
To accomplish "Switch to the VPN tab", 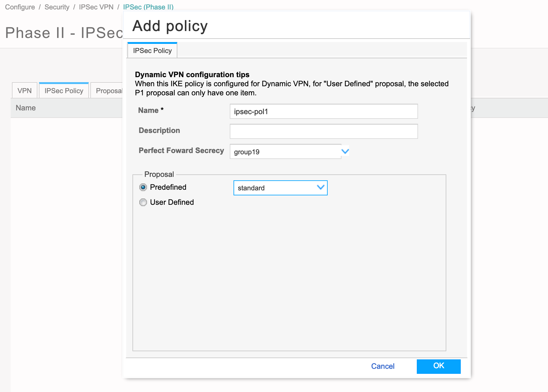I will coord(24,90).
